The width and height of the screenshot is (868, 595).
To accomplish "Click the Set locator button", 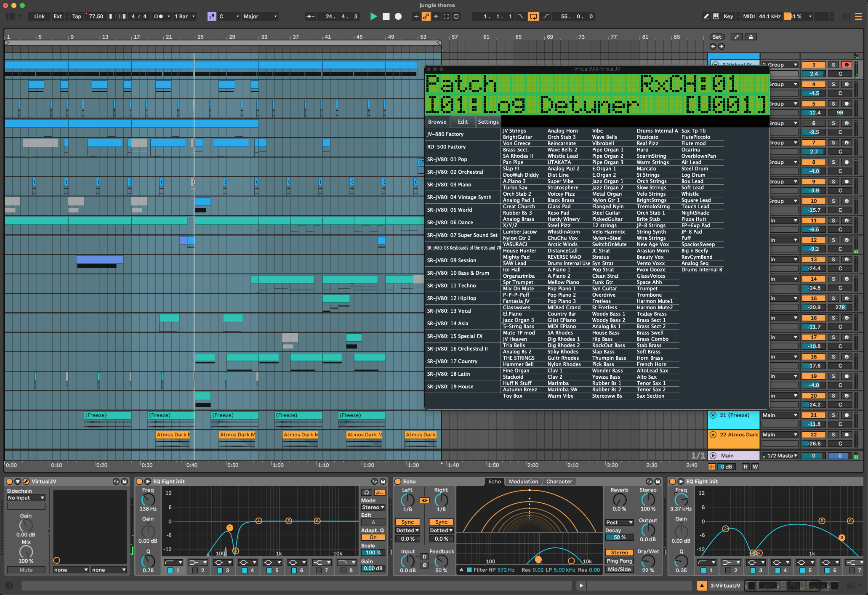I will (x=716, y=37).
